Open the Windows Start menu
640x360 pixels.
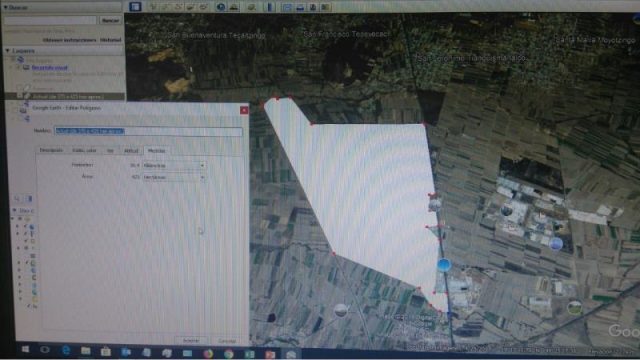pos(25,350)
